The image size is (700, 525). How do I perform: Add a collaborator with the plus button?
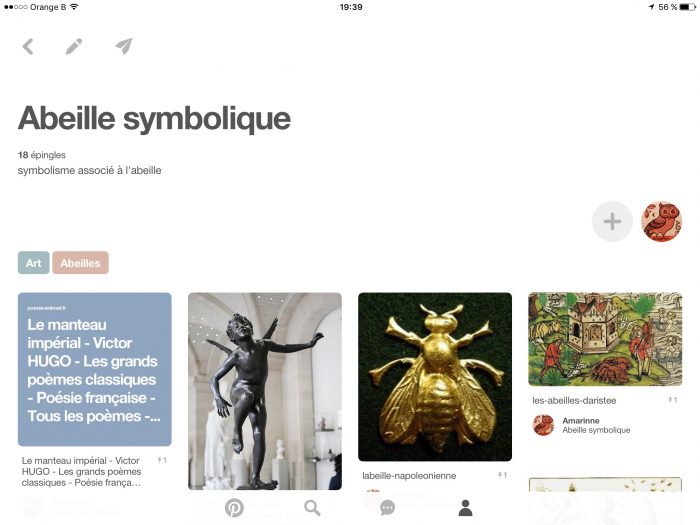point(612,221)
